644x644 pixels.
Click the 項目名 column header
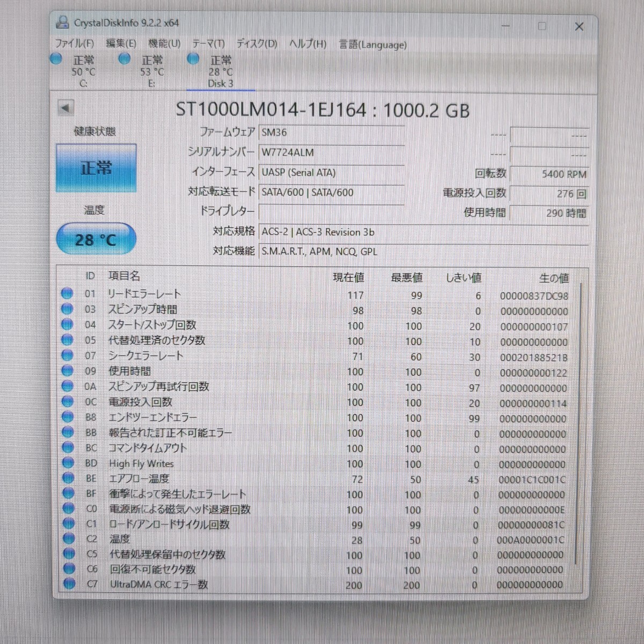124,275
